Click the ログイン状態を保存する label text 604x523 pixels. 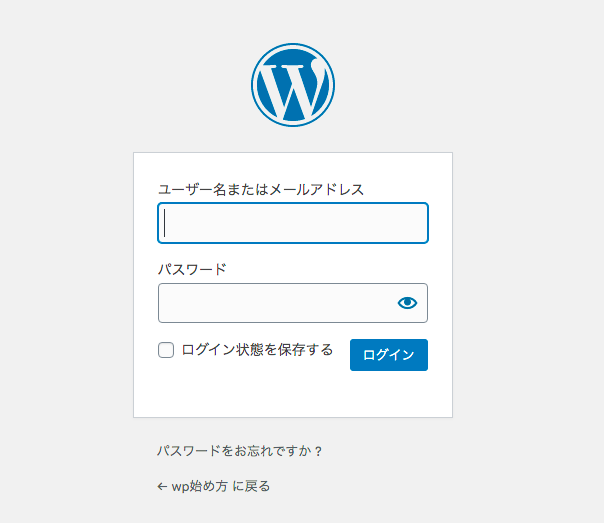point(257,350)
